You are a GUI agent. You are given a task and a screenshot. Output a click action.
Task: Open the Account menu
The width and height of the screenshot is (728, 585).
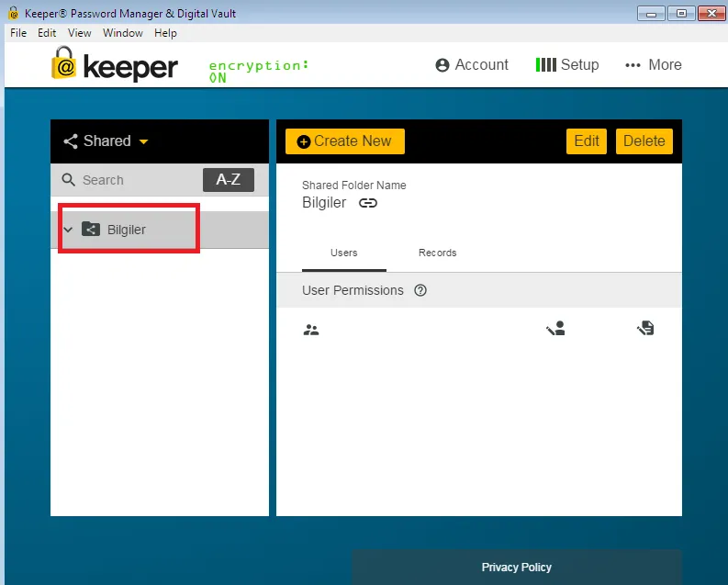click(472, 64)
